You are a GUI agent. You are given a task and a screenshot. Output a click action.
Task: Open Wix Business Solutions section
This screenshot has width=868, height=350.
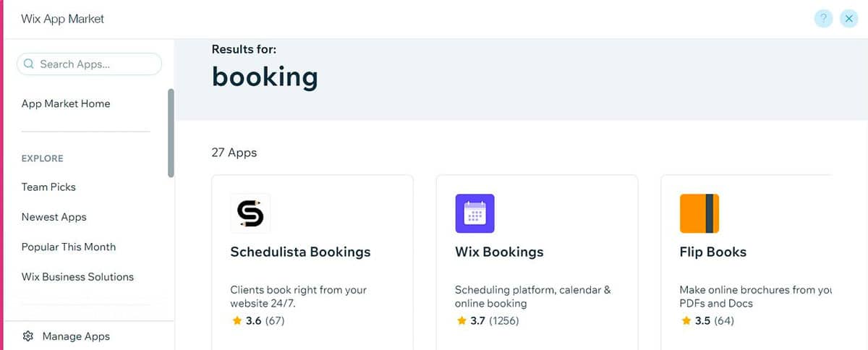tap(77, 276)
